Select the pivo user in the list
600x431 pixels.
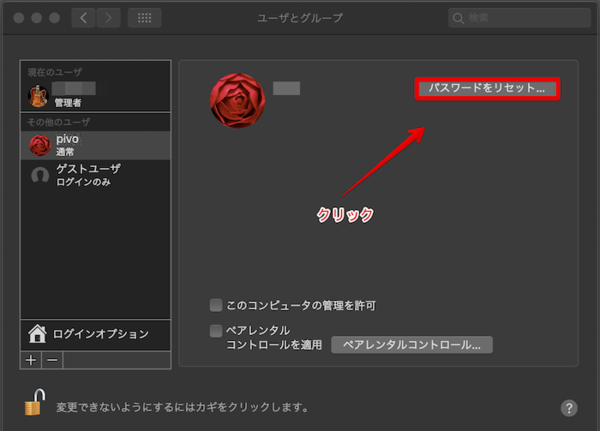[x=95, y=145]
